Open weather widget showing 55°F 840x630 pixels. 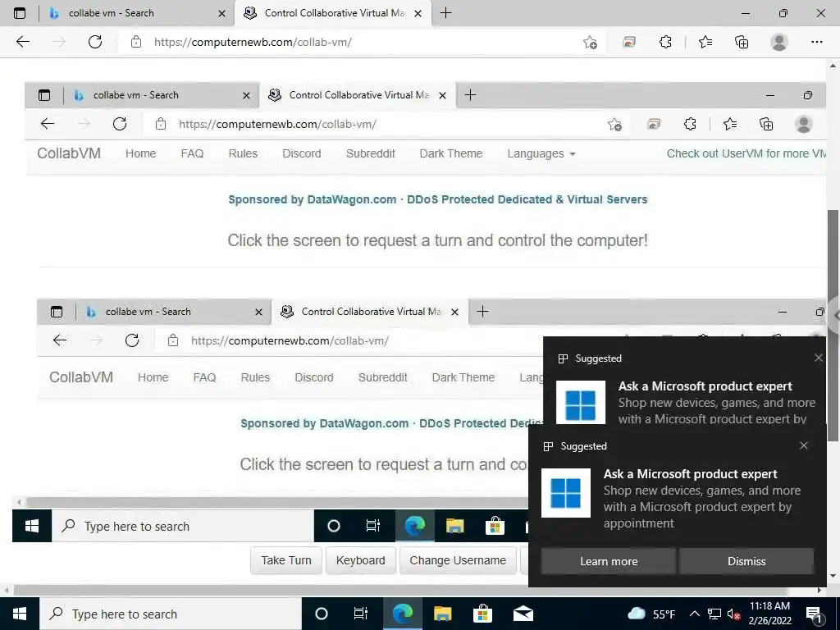pos(651,614)
